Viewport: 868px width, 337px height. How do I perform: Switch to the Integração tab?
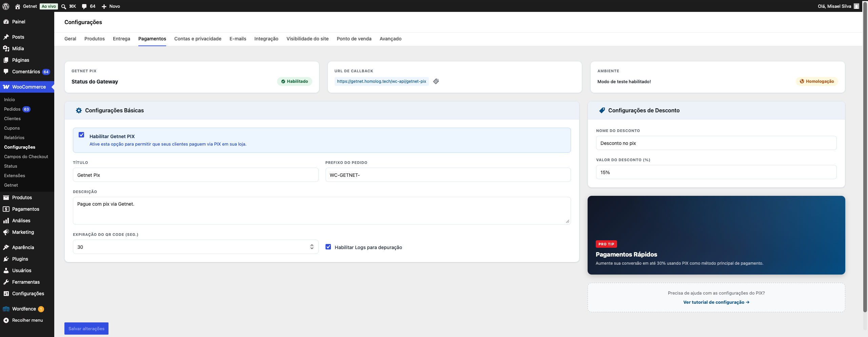[x=266, y=39]
